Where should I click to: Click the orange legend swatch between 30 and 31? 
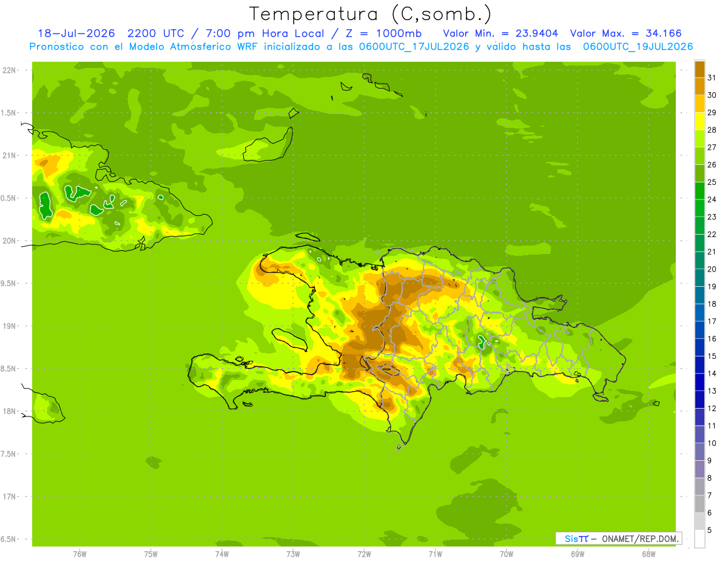pos(699,86)
